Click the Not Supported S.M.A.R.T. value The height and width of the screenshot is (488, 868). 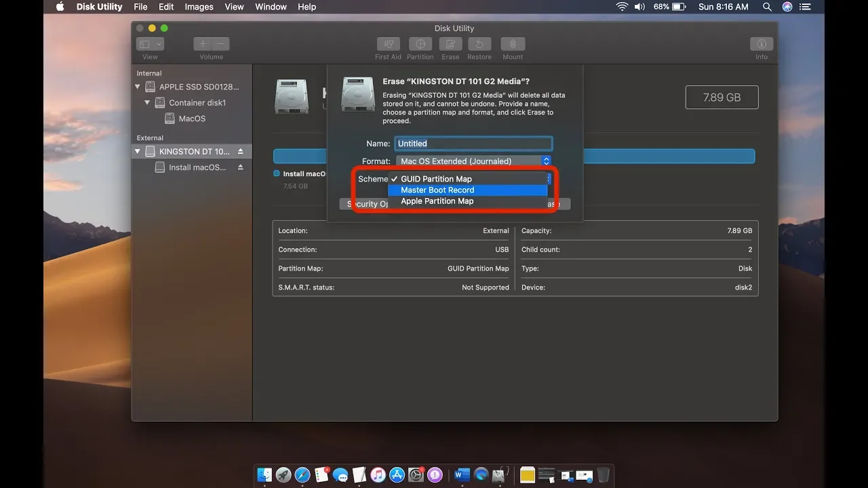486,287
